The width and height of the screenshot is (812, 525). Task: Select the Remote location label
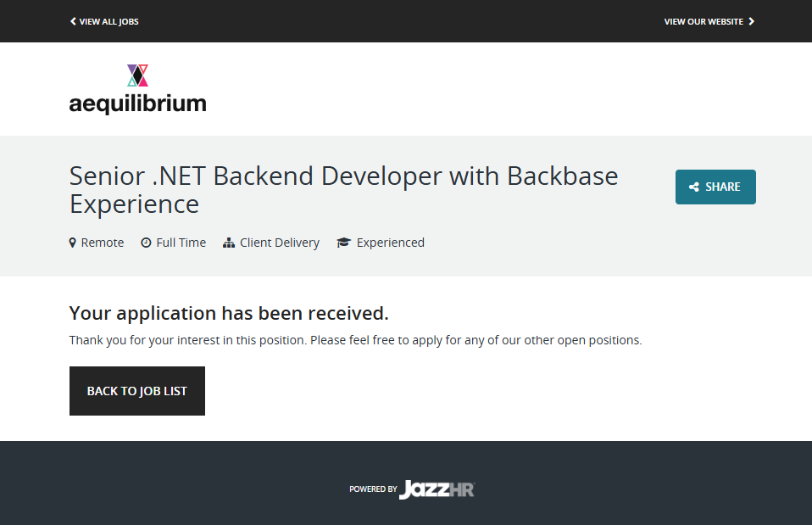(x=103, y=243)
